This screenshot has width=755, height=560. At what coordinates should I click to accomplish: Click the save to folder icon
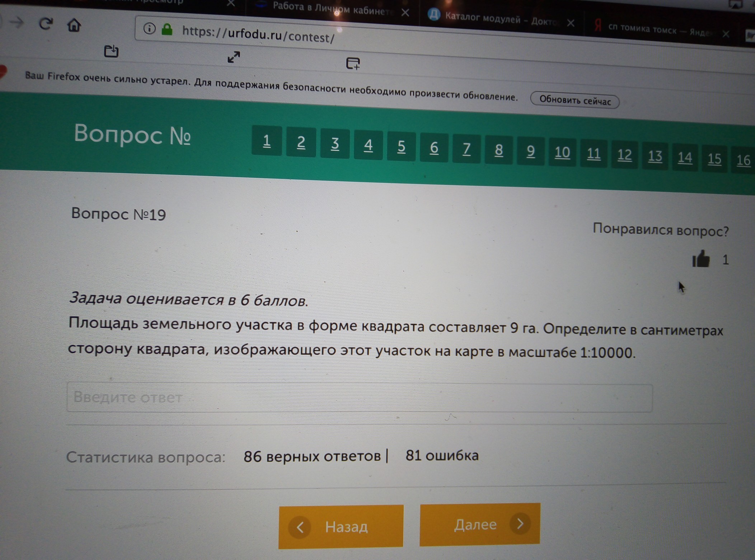pos(111,51)
